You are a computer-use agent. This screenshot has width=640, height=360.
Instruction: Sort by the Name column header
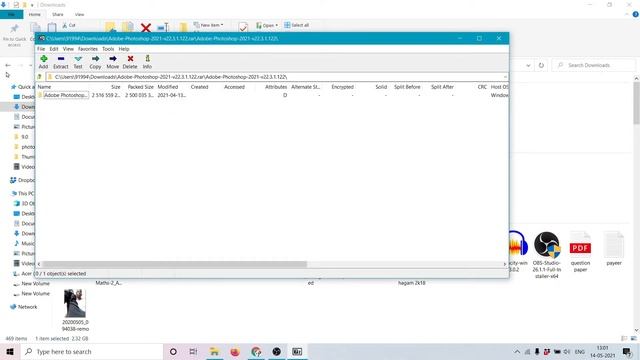tap(44, 87)
